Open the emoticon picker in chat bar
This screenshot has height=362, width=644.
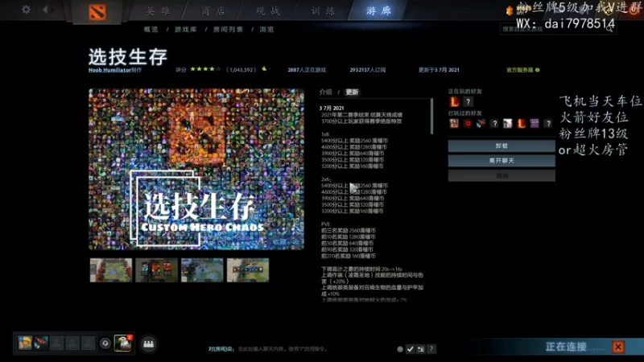399,349
